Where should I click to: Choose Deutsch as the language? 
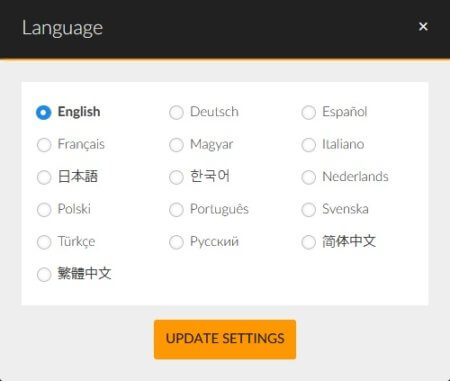pyautogui.click(x=176, y=112)
